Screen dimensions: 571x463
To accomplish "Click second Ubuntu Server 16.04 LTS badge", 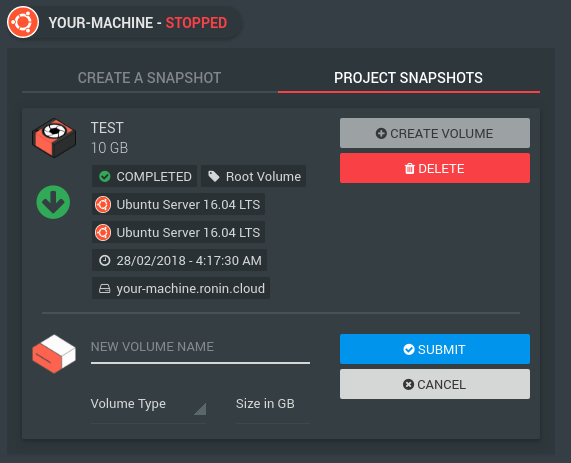I will [178, 232].
